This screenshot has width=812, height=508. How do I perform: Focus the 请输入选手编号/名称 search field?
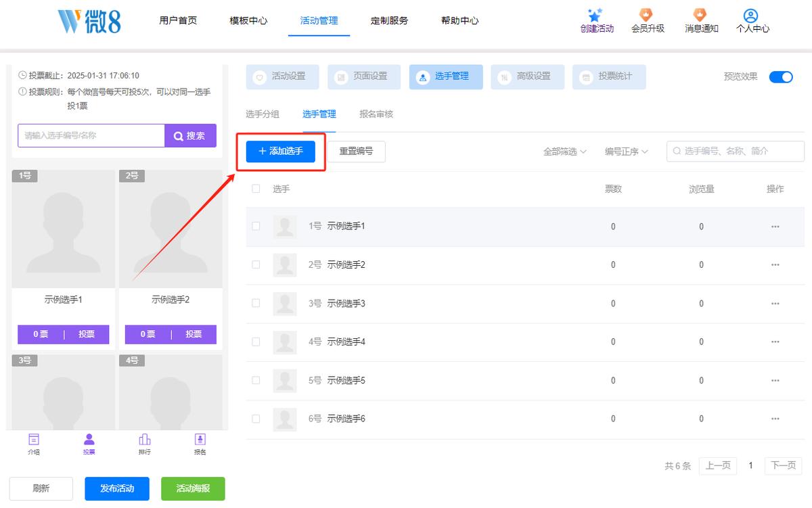coord(91,135)
